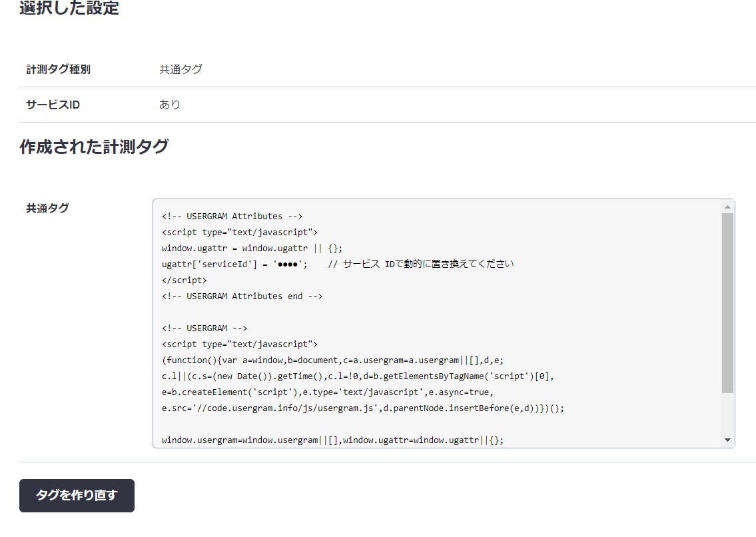
Task: Click the window.usergram=window.usergram||[] code line
Action: (x=332, y=440)
